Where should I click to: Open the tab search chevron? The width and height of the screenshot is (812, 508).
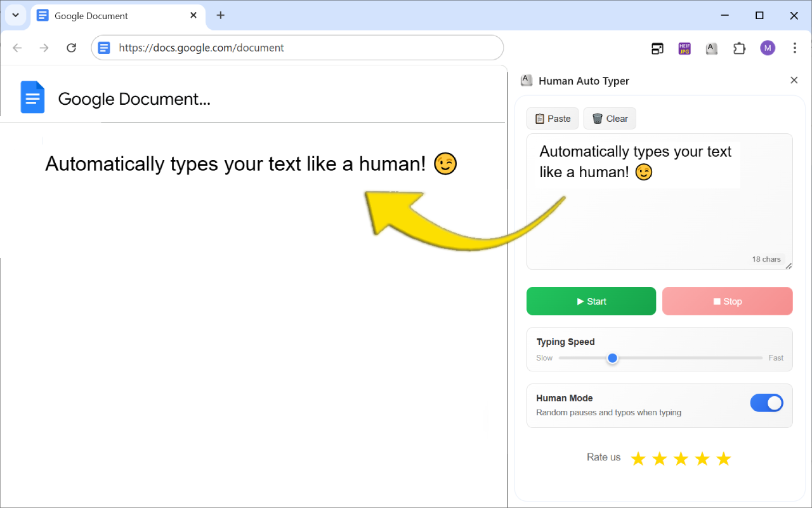tap(15, 15)
